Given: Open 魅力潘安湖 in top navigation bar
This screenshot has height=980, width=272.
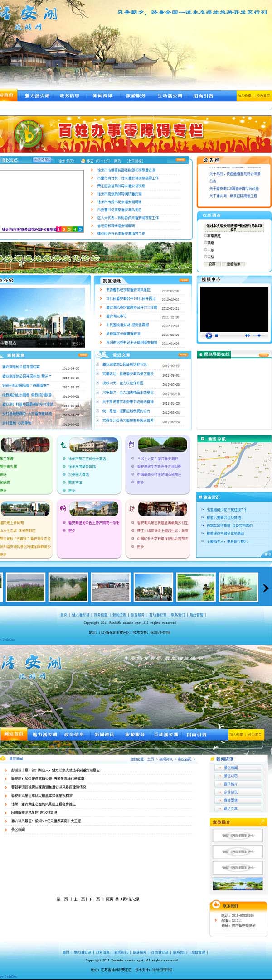Looking at the screenshot, I should (x=37, y=96).
